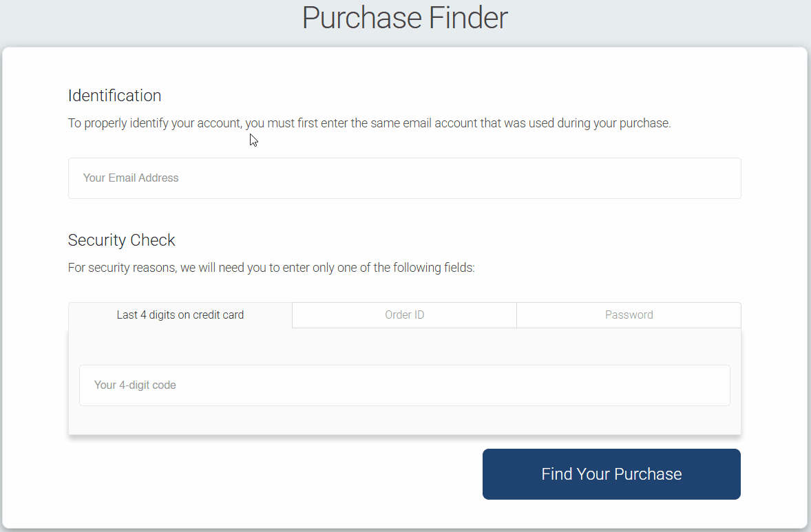The image size is (811, 532).
Task: Select credit card digits verification method
Action: click(x=180, y=315)
